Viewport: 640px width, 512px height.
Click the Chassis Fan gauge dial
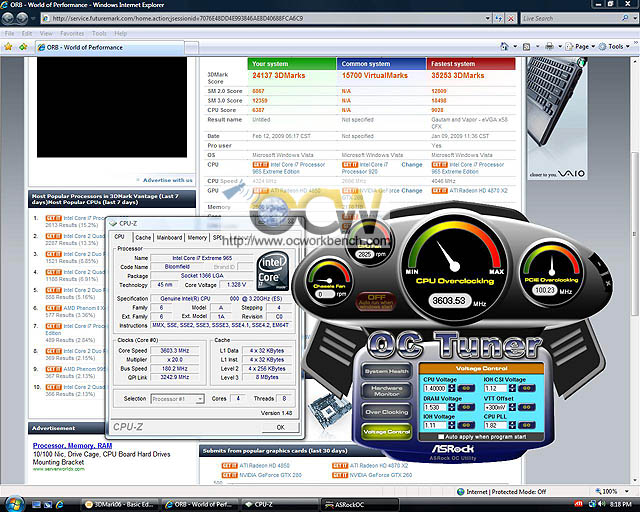pos(329,283)
